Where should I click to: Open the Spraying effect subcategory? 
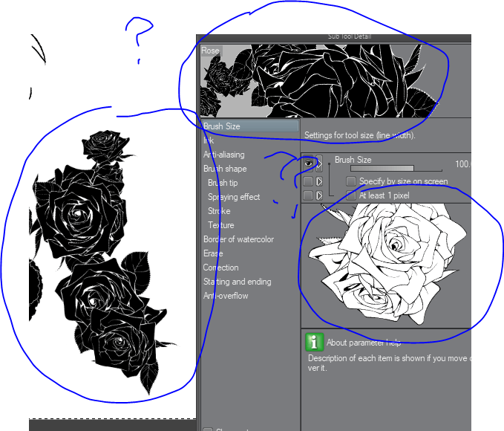tap(234, 197)
